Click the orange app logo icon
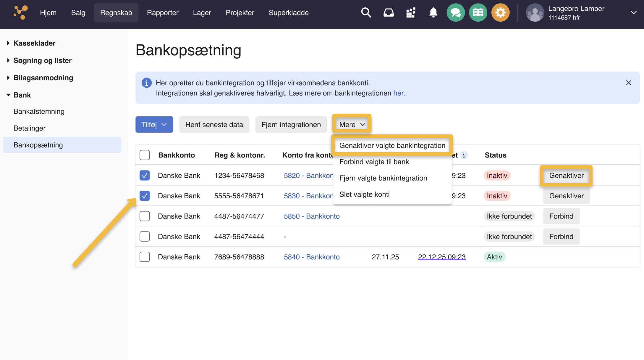The height and width of the screenshot is (360, 644). pos(20,12)
